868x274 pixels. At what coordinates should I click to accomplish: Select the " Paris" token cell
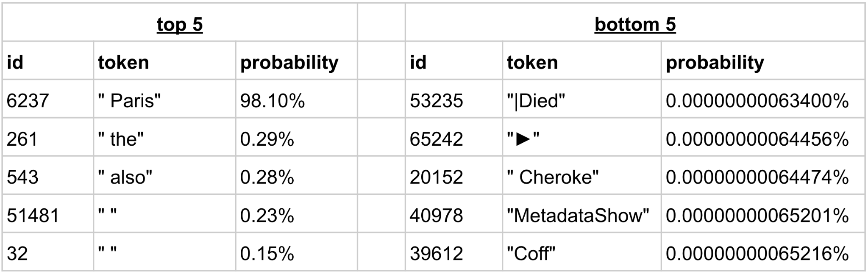tap(130, 101)
